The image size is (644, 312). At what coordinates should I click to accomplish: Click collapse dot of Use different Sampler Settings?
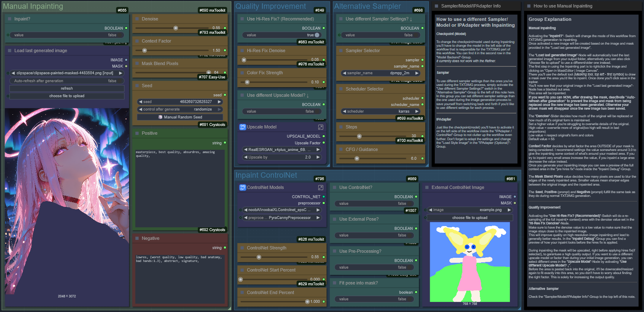(340, 19)
